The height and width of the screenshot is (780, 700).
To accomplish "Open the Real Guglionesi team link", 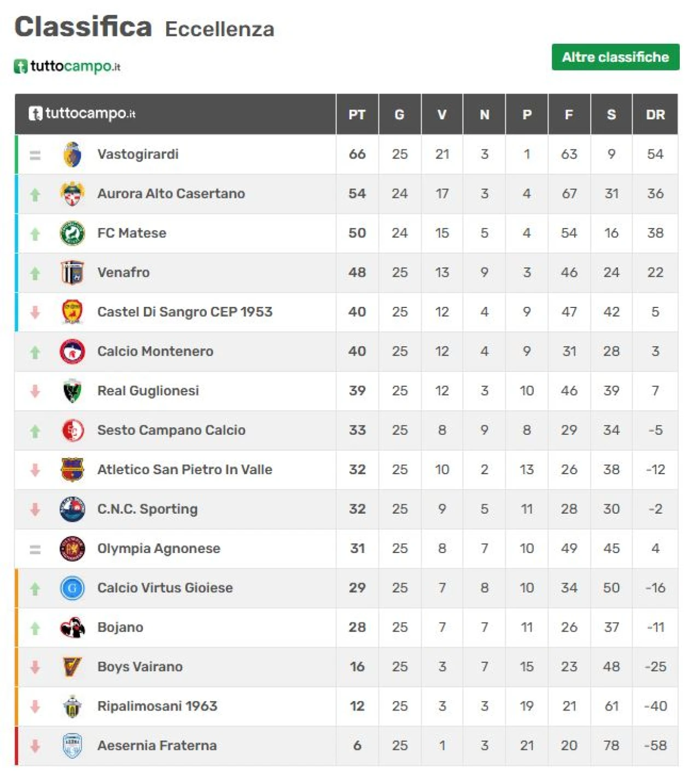I will click(148, 391).
